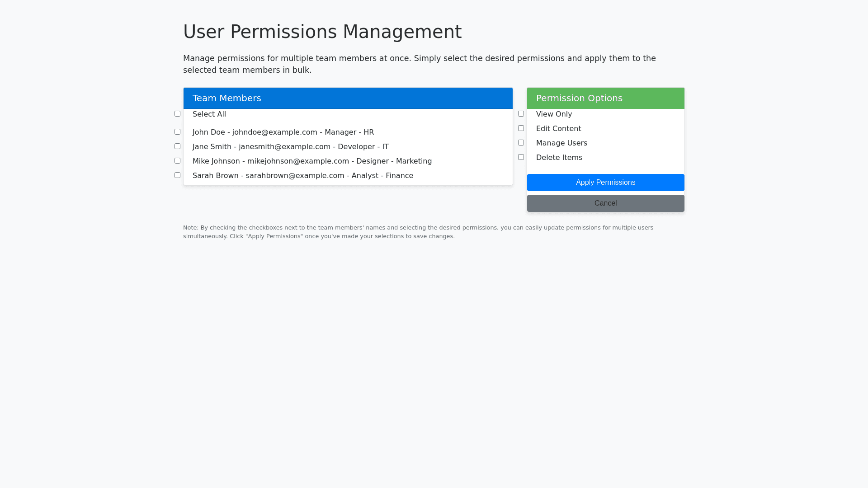
Task: Check Mike Johnson's checkbox
Action: click(177, 161)
